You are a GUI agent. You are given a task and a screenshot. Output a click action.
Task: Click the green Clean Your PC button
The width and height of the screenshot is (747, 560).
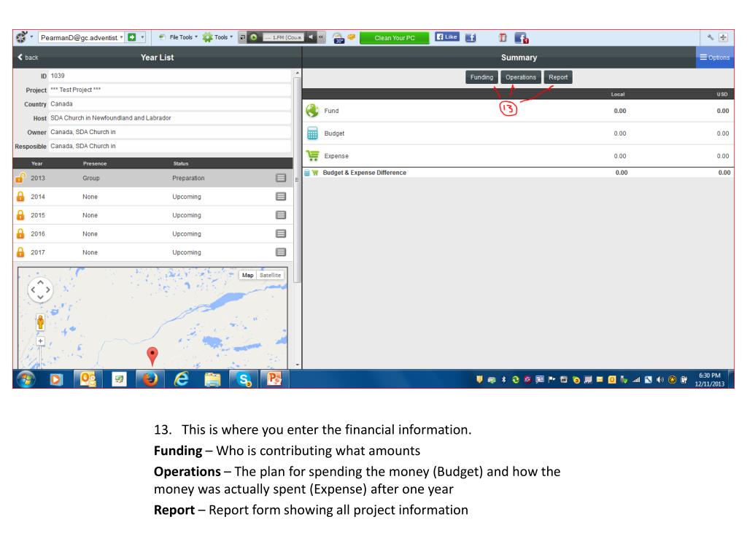point(393,37)
